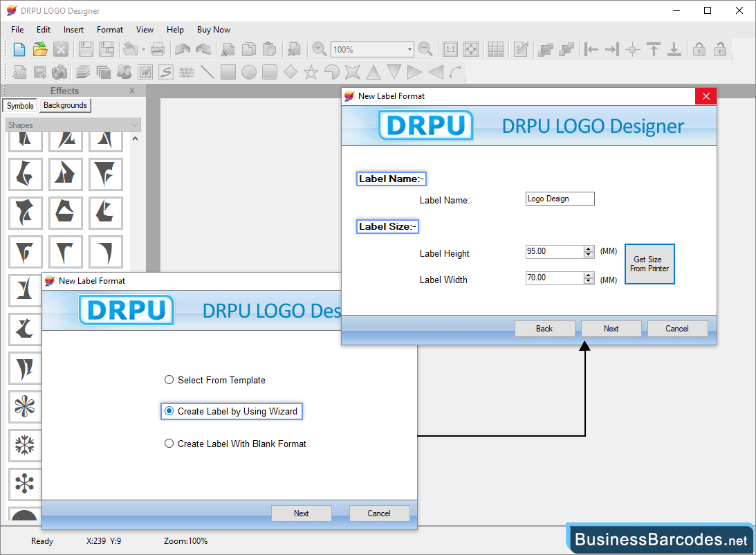
Task: Expand the Shapes category dropdown
Action: [x=134, y=125]
